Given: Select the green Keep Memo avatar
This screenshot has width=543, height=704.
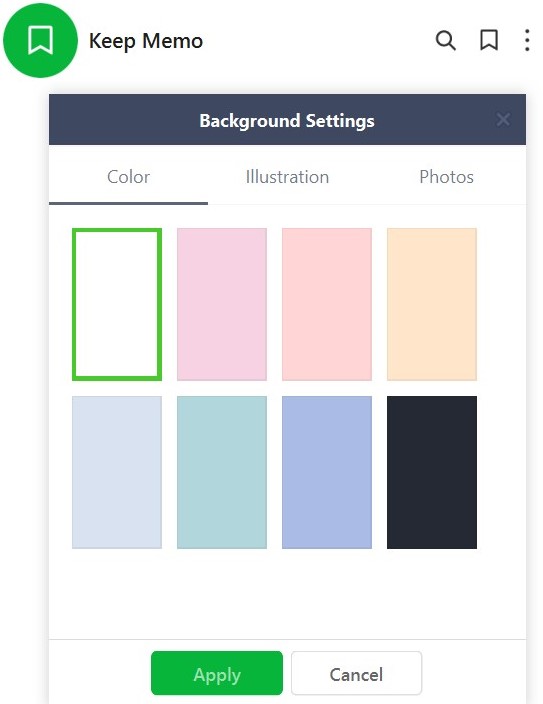Looking at the screenshot, I should tap(40, 40).
